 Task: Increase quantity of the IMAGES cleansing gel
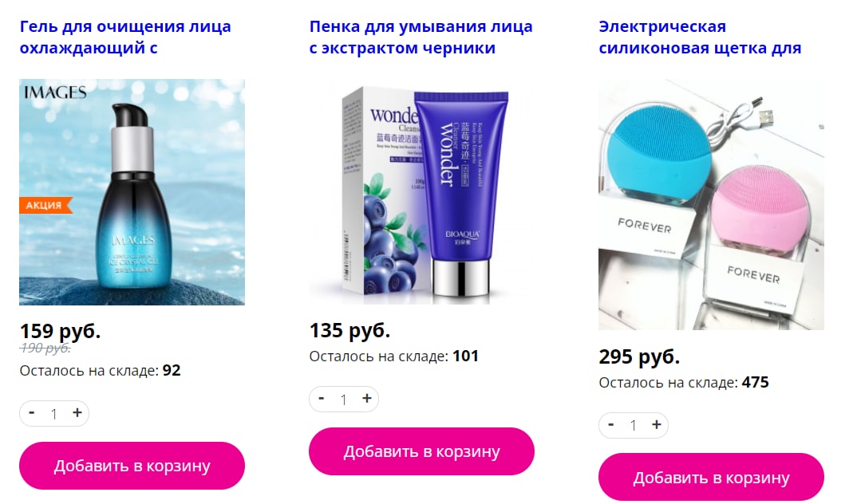point(77,413)
